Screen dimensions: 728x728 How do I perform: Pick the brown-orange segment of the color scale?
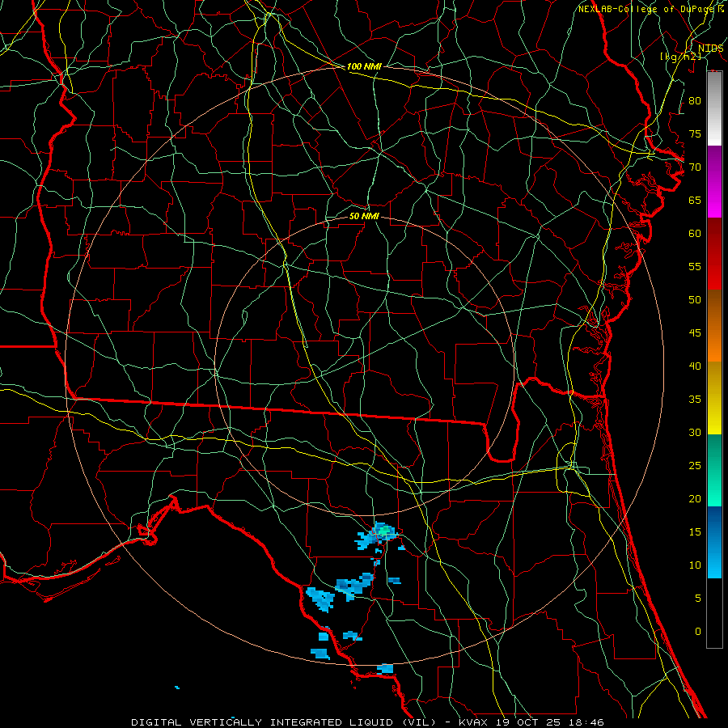click(714, 326)
